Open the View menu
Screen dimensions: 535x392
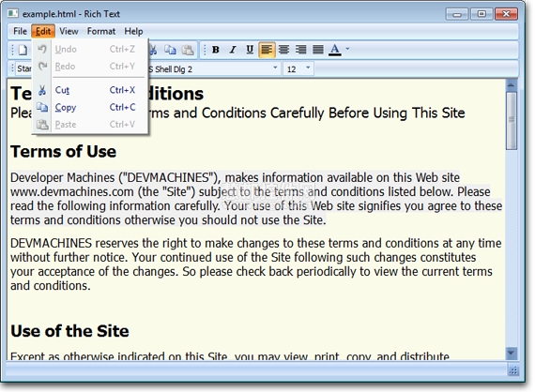pos(69,31)
